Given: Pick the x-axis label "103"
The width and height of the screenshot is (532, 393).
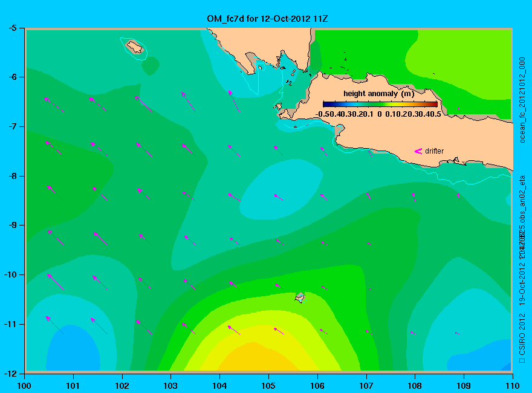Looking at the screenshot, I should [x=170, y=386].
